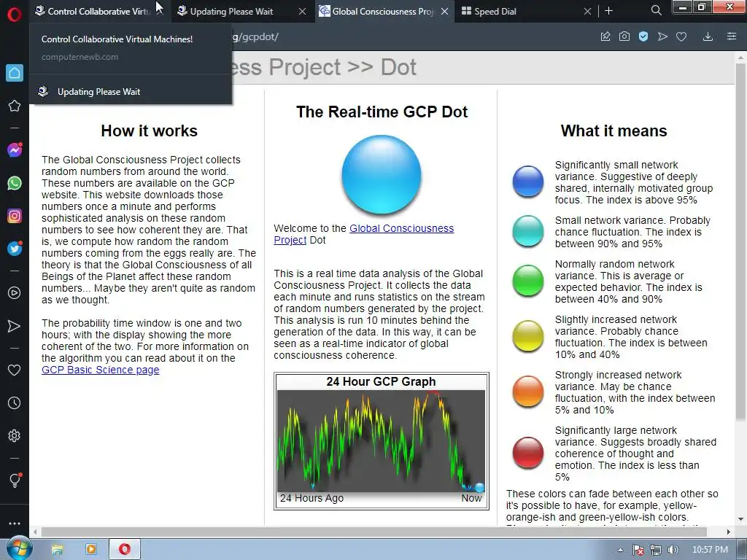
Task: Click the horizontal scrollbar right arrow
Action: click(729, 532)
